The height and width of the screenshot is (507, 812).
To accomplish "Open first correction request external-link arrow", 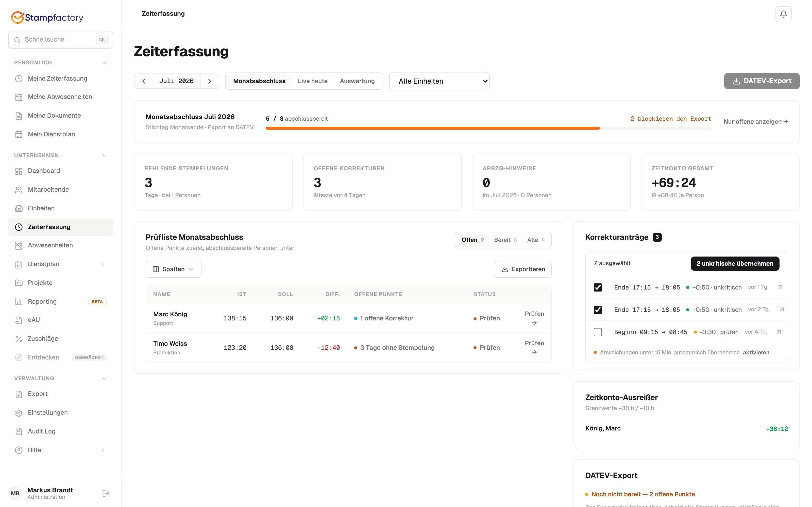I will coord(780,287).
